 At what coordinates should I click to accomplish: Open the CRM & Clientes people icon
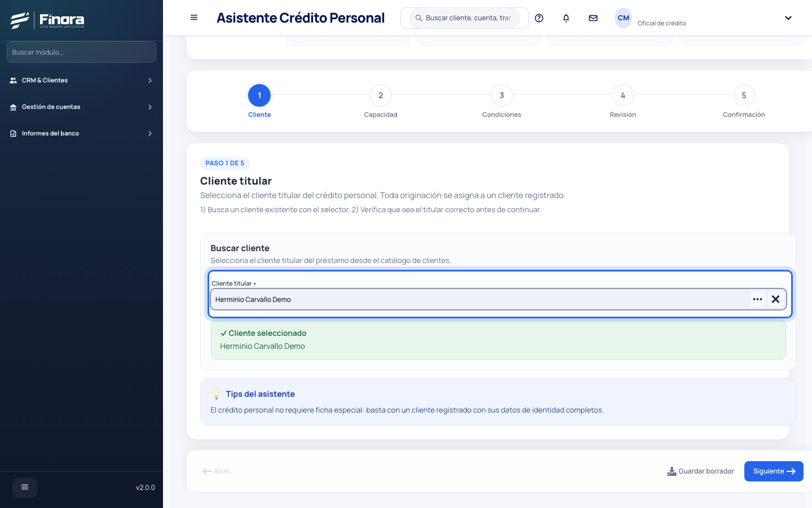[14, 81]
